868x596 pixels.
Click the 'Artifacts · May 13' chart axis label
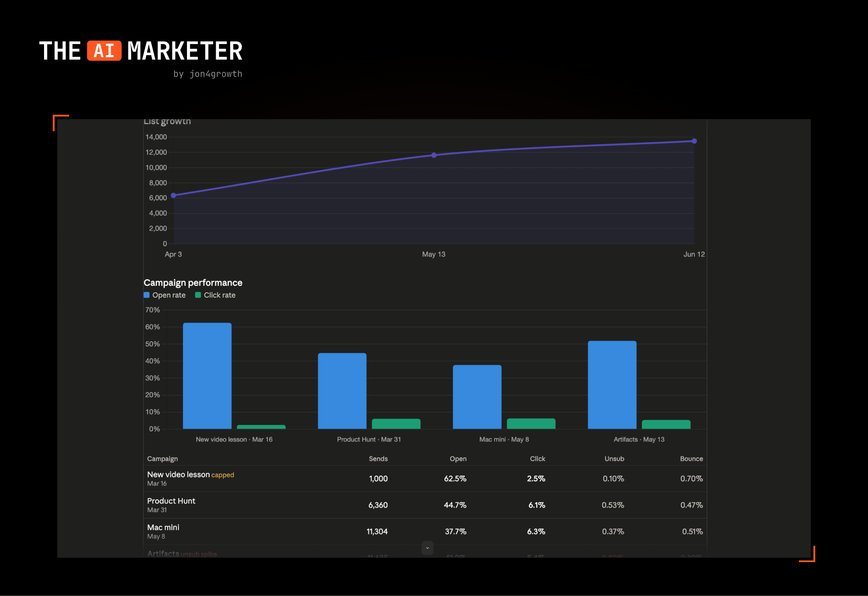639,439
